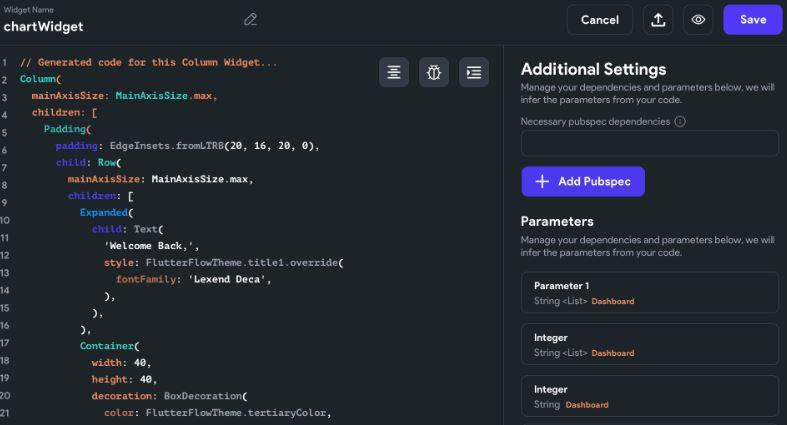787x425 pixels.
Task: Open the Parameter 1 card
Action: (x=649, y=293)
